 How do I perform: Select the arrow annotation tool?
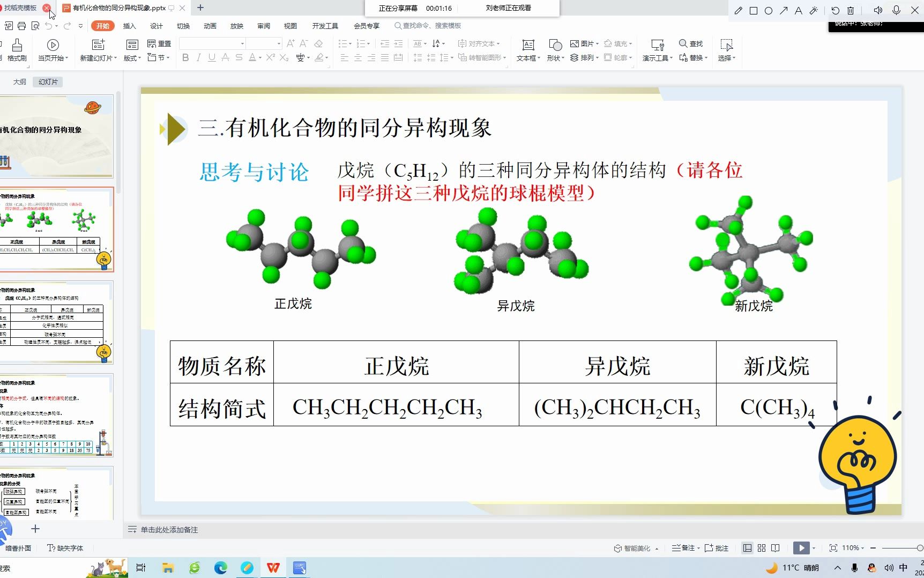(784, 11)
